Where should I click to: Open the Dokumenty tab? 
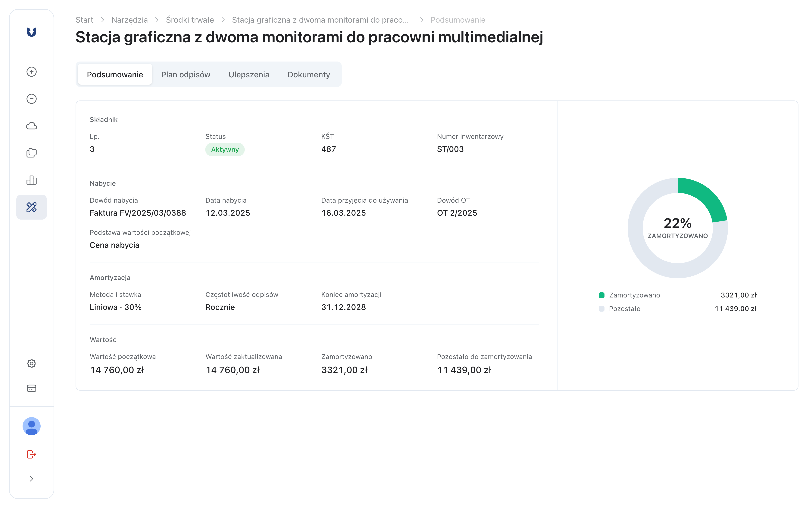point(309,74)
